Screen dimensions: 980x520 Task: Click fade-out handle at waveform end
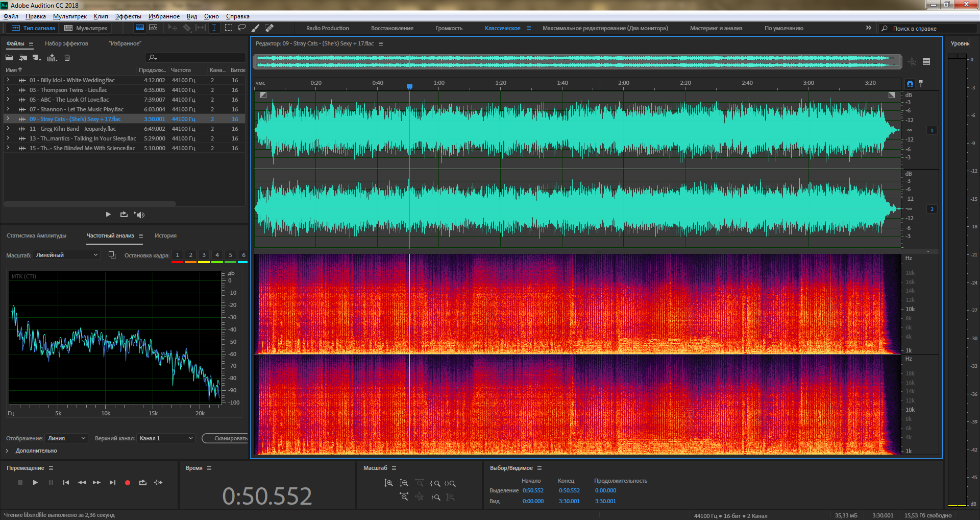coord(892,95)
